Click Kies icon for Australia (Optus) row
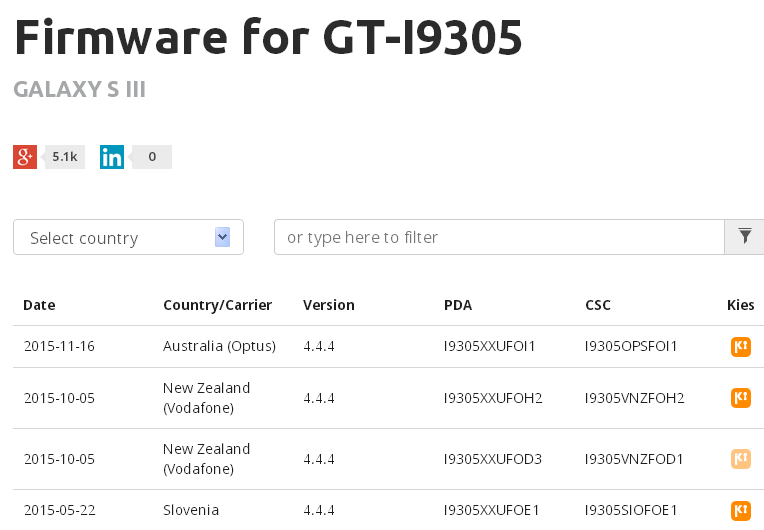 (740, 347)
